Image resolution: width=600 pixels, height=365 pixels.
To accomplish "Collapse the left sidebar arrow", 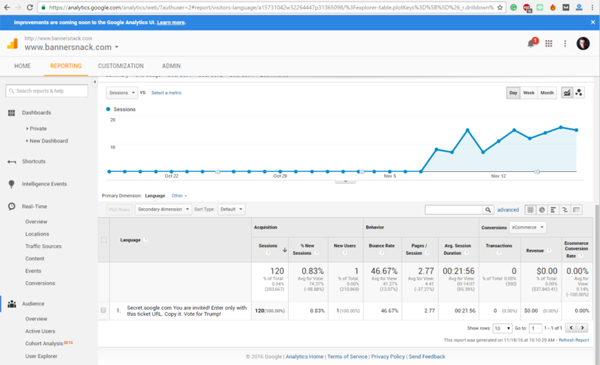I will [95, 81].
